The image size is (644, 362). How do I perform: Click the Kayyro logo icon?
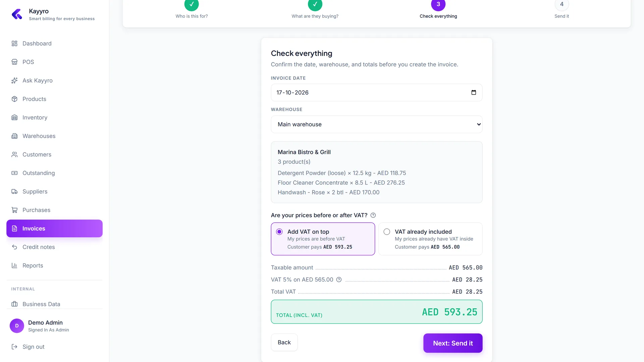click(x=17, y=14)
